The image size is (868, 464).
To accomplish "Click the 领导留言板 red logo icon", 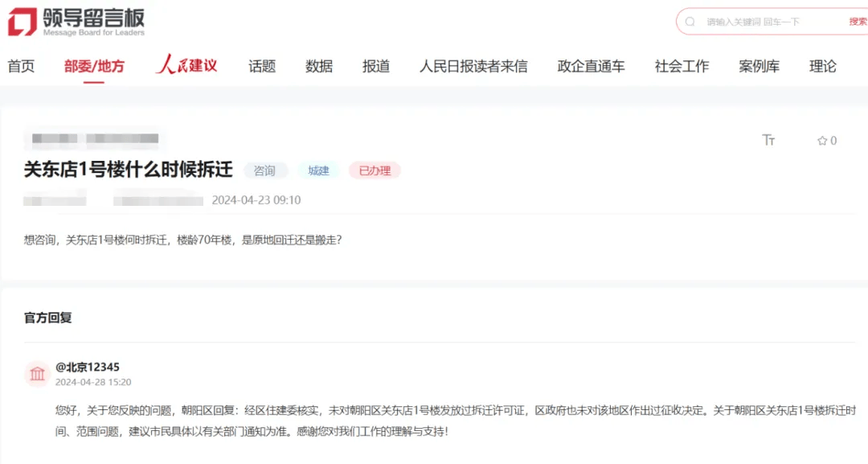I will (x=23, y=22).
